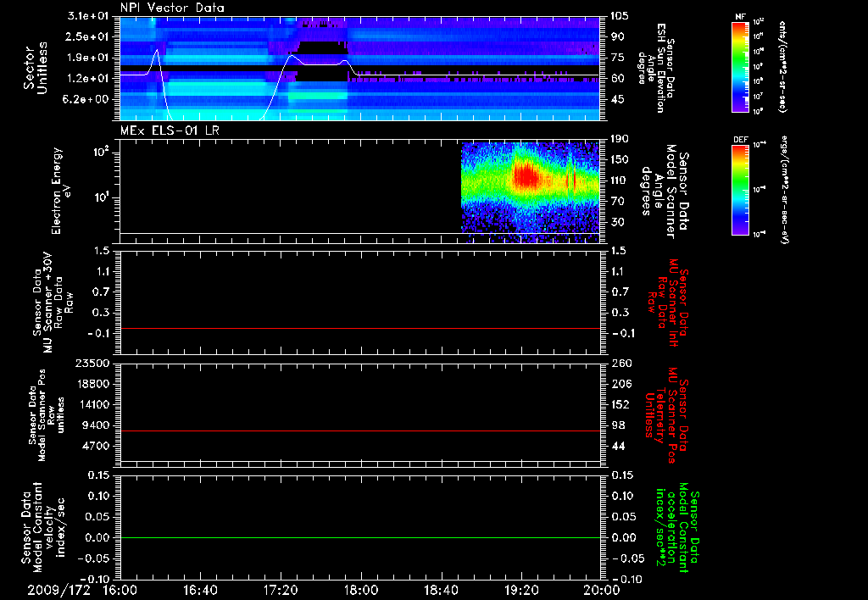Click the 150 scanner angle tick label
This screenshot has width=868, height=600.
point(620,160)
